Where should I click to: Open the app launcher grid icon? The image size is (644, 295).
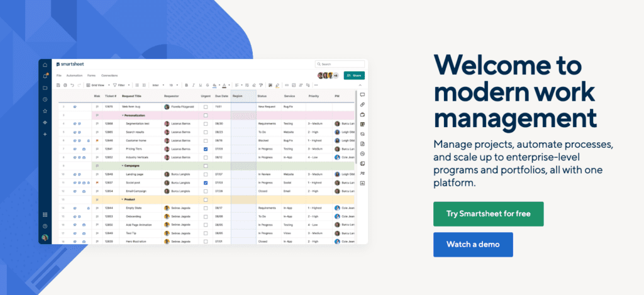tap(45, 214)
